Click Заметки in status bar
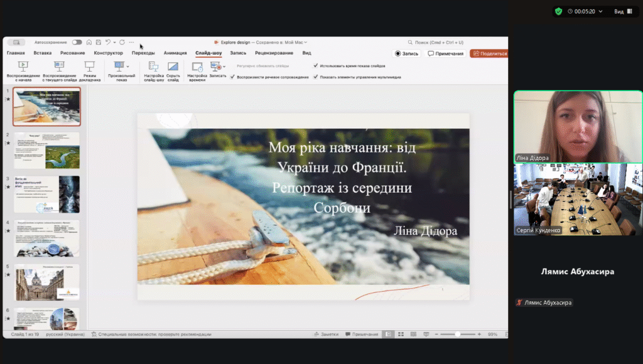Viewport: 643px width, 364px height. coord(327,334)
